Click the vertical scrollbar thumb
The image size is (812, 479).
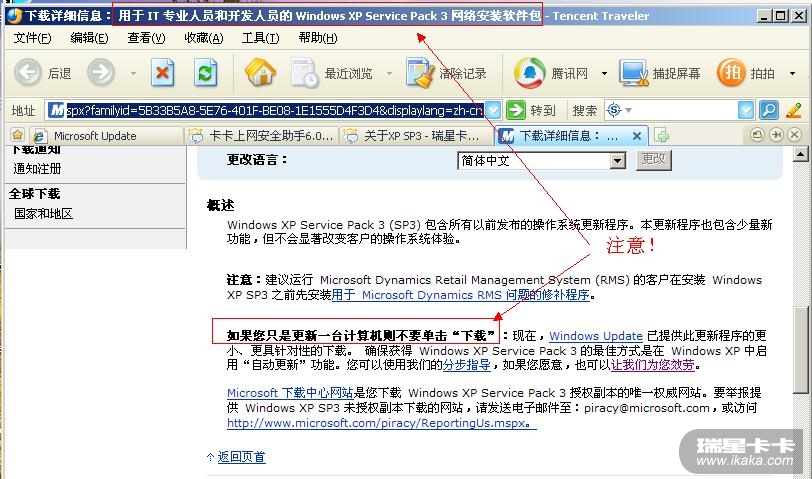click(x=801, y=351)
